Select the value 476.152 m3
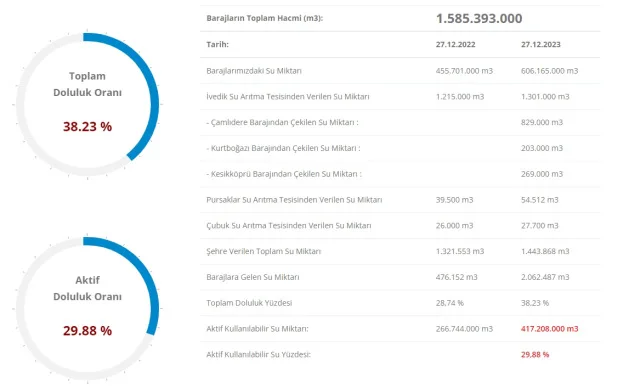Image resolution: width=640 pixels, height=388 pixels. [x=456, y=277]
